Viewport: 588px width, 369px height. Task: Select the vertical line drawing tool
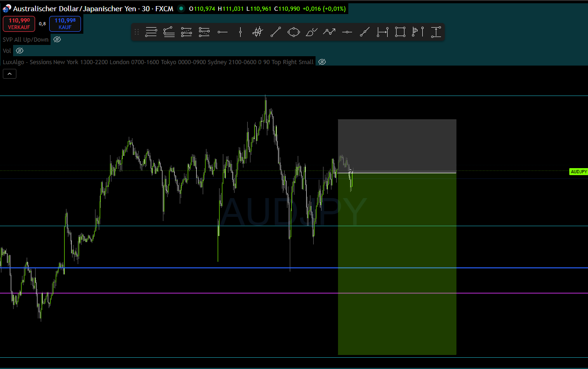tap(240, 32)
